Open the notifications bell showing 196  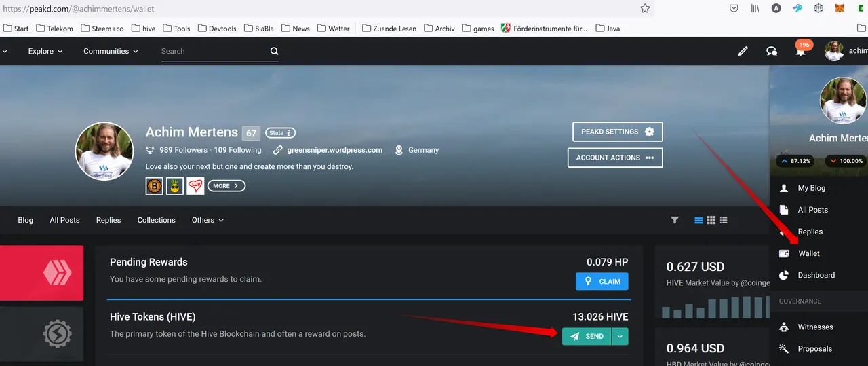pos(802,50)
